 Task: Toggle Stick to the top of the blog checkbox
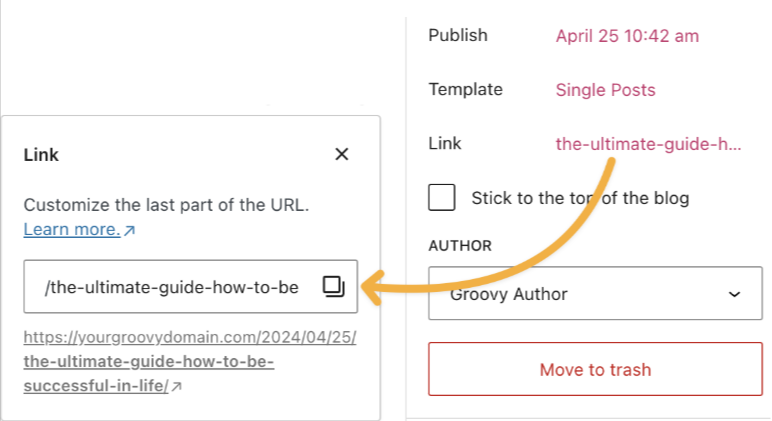[x=442, y=197]
